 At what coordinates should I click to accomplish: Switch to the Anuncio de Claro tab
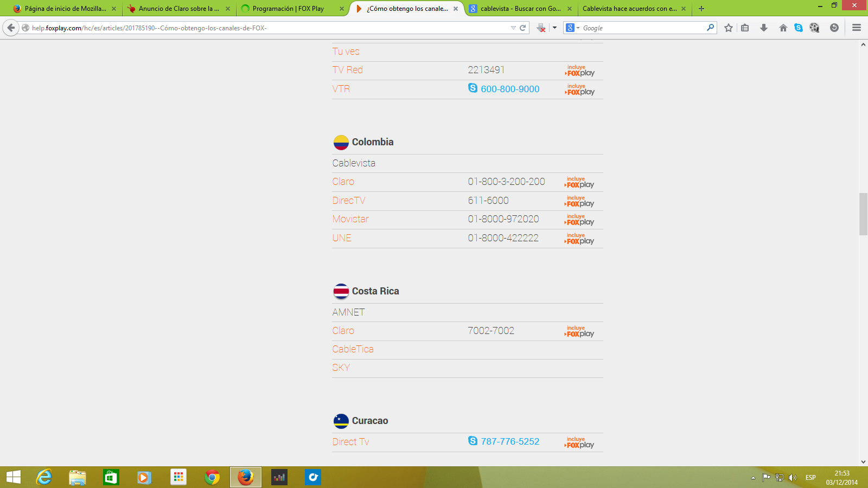pos(178,9)
